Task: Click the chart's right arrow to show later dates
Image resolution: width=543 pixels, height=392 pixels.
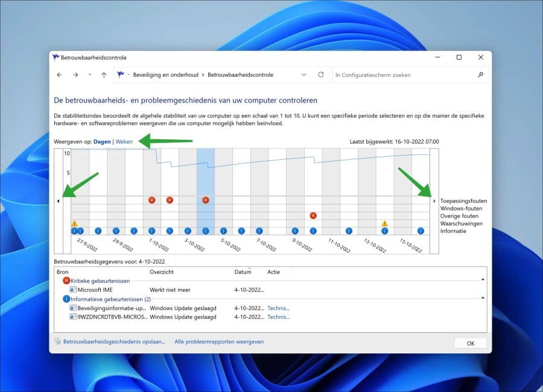Action: click(x=434, y=201)
